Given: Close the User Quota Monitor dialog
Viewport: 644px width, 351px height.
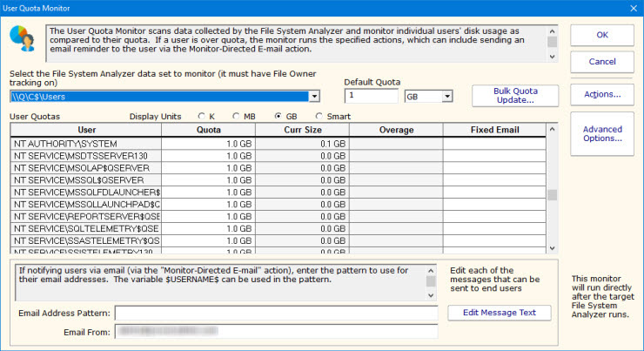Looking at the screenshot, I should 632,8.
